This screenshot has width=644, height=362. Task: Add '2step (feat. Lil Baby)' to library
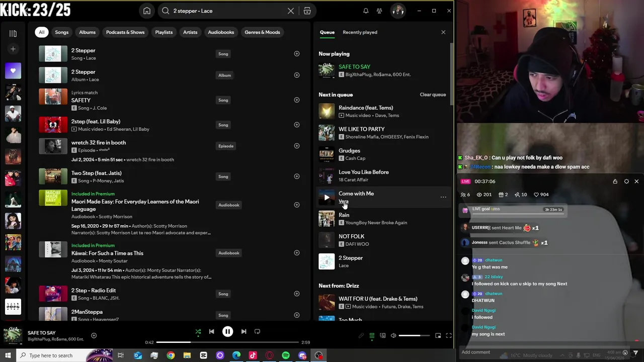pyautogui.click(x=297, y=125)
